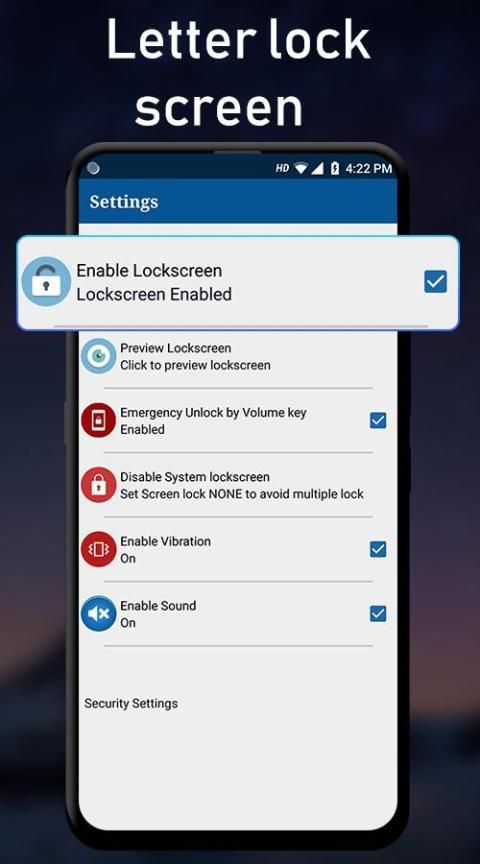Tap the cellular signal strength icon
The height and width of the screenshot is (864, 480).
(x=317, y=169)
